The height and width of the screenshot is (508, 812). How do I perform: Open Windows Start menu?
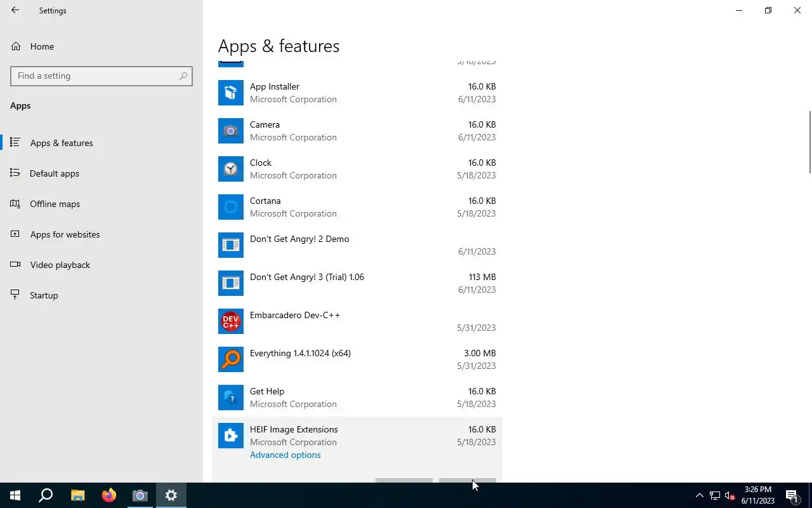click(x=15, y=495)
